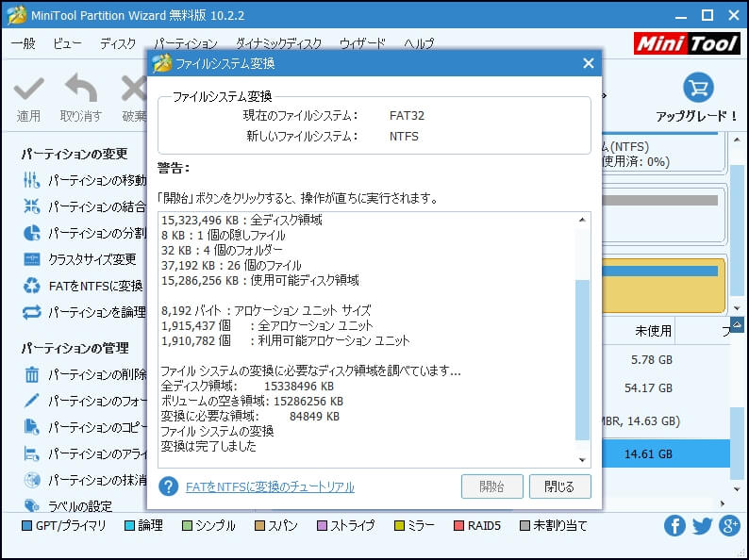The height and width of the screenshot is (560, 749).
Task: Click the partition list scroll down arrow
Action: click(x=736, y=489)
